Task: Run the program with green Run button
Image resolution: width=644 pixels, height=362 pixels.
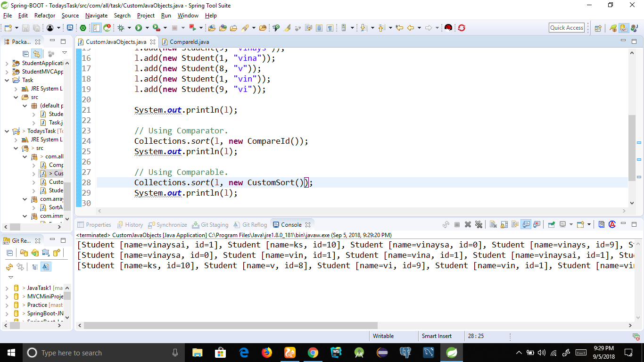Action: (x=139, y=28)
